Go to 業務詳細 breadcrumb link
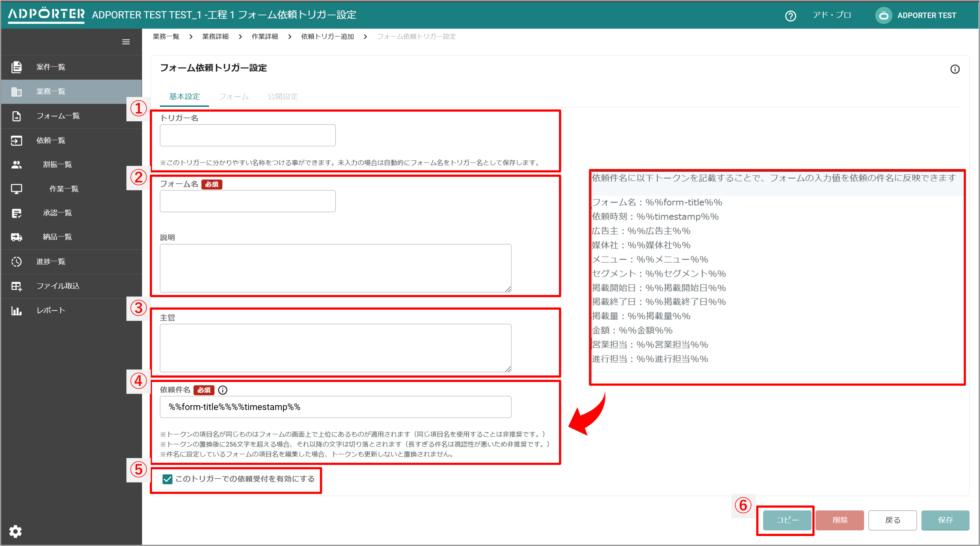Screen dimensions: 980x546 click(x=215, y=36)
